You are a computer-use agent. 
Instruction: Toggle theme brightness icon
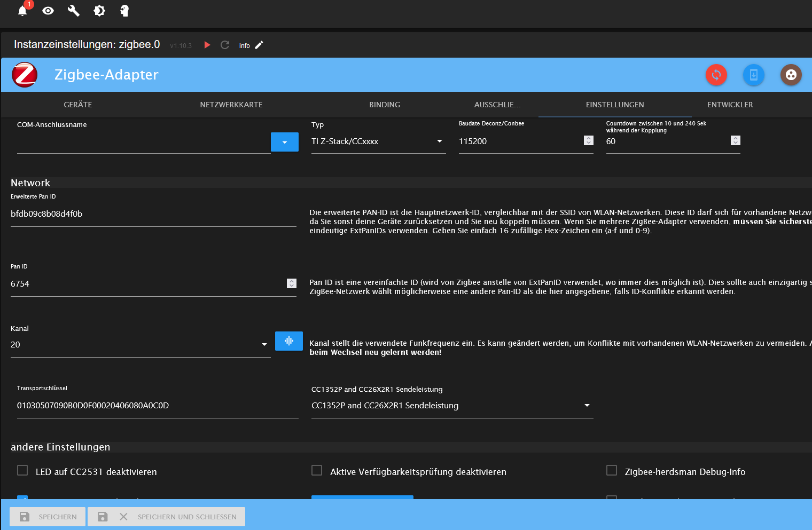click(x=99, y=11)
